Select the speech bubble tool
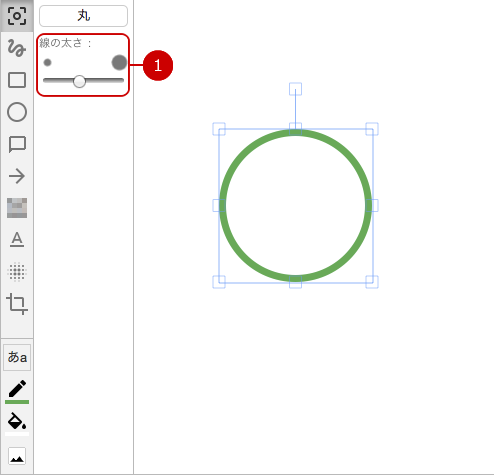This screenshot has width=494, height=476. (x=17, y=144)
